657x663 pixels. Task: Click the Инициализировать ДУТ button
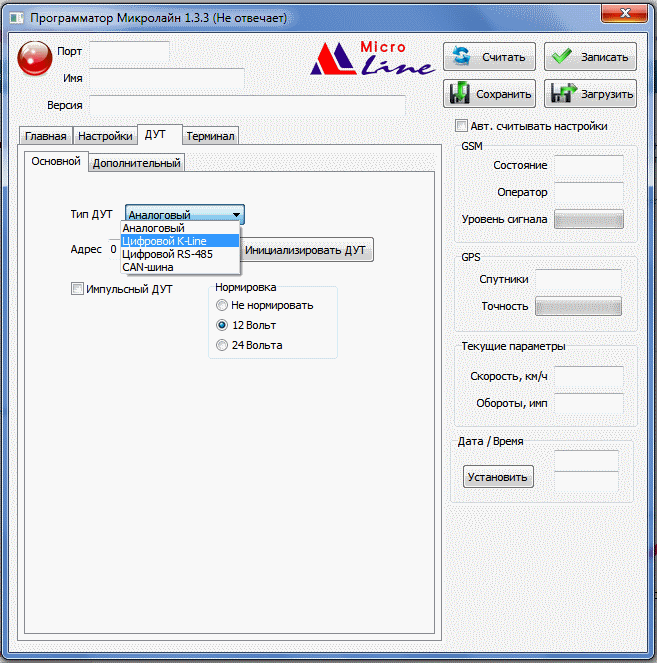pos(306,250)
